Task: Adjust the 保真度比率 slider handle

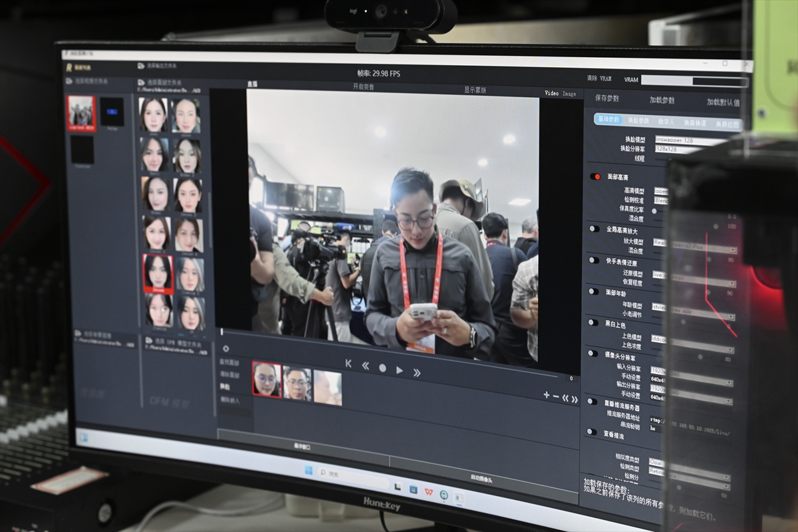Action: pyautogui.click(x=654, y=211)
